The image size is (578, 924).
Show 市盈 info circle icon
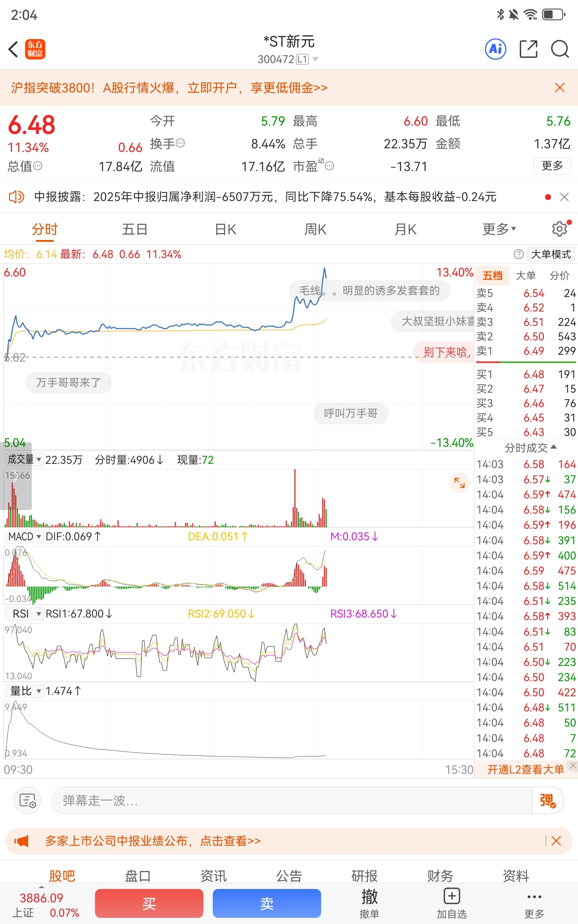[329, 166]
